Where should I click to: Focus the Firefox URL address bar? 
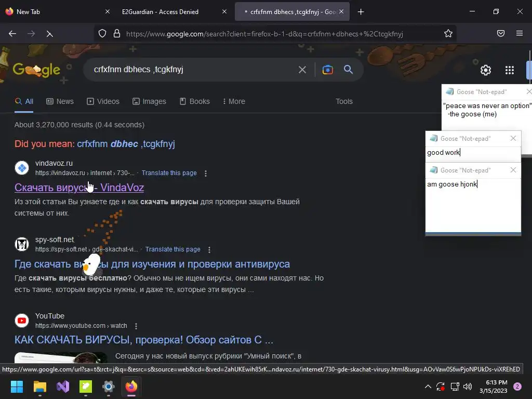[264, 34]
